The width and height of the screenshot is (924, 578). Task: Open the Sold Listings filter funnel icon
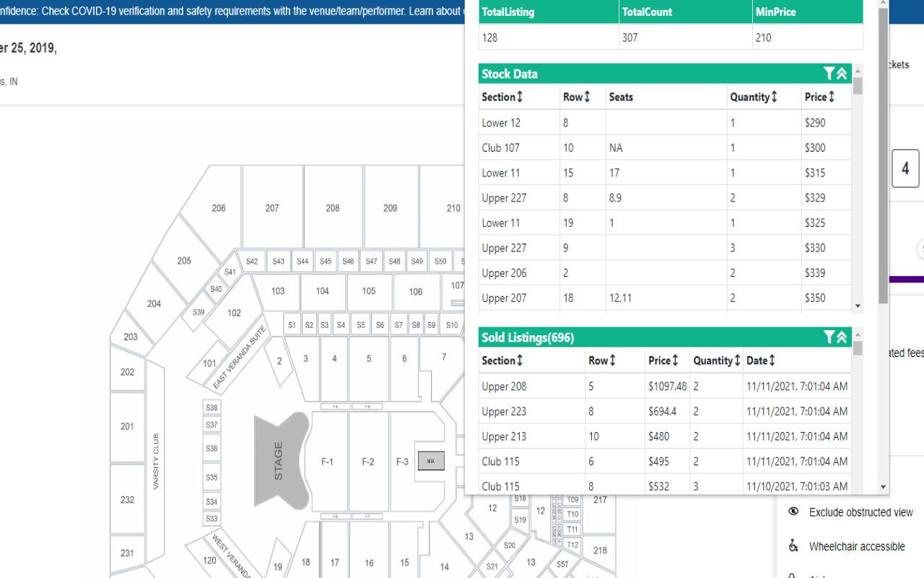pyautogui.click(x=827, y=337)
